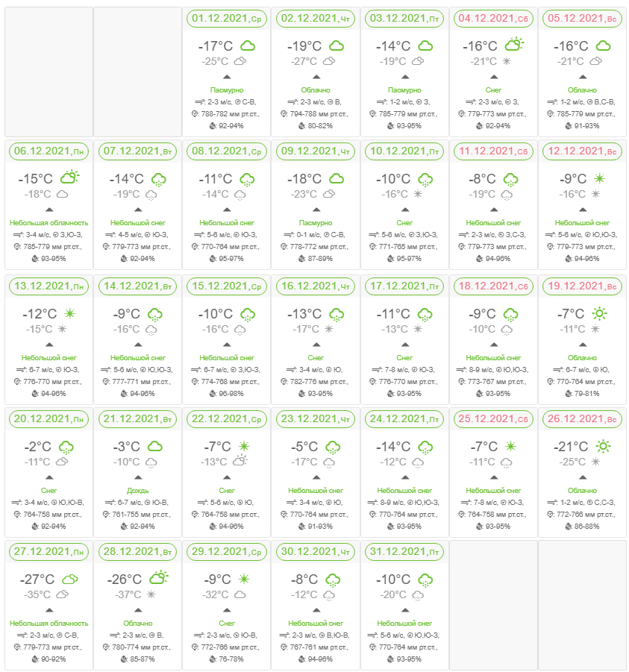Open the 11.12.2021 Saturday date label
Viewport: 629px width, 672px height.
pos(493,151)
